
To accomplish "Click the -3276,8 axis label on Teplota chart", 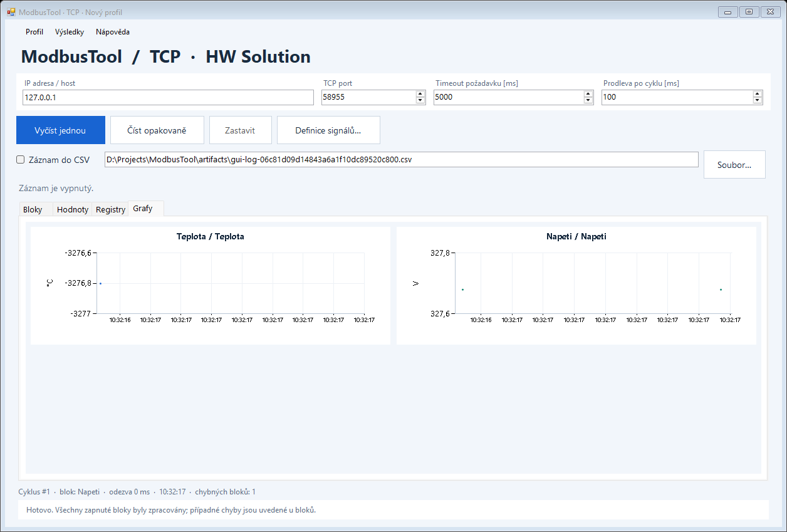I will coord(78,283).
